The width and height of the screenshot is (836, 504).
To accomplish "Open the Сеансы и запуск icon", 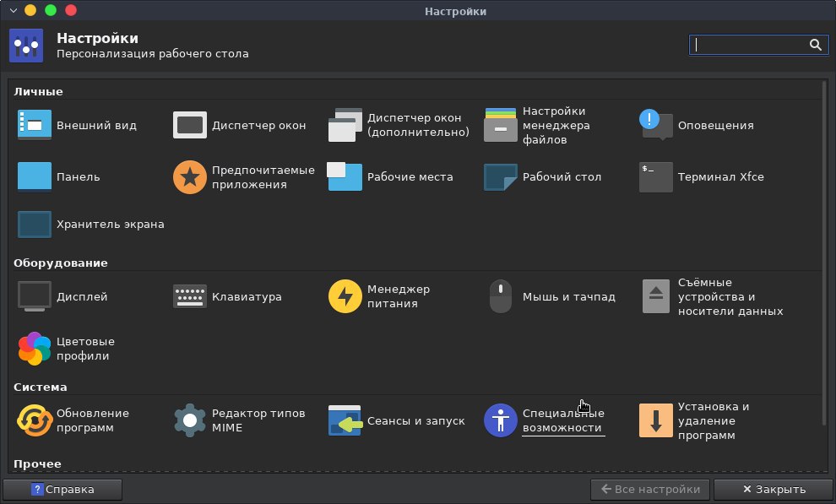I will 345,420.
